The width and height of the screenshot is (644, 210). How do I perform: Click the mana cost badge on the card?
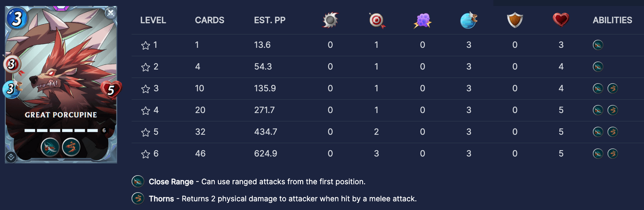coord(17,18)
